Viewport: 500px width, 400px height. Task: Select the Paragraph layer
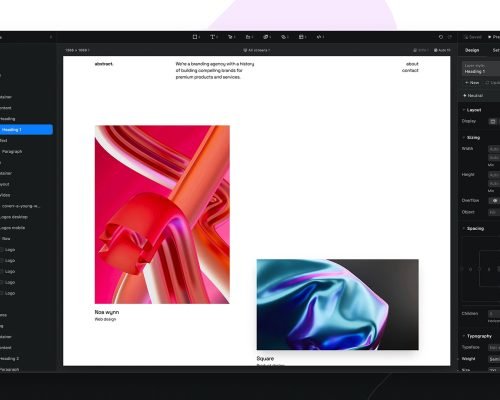12,152
